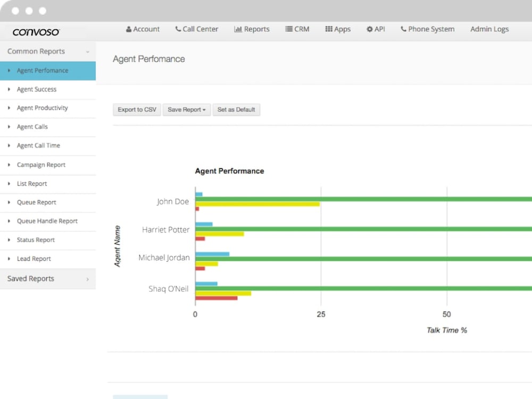Click the CRM list icon
Screen dimensions: 532x399
(x=289, y=29)
